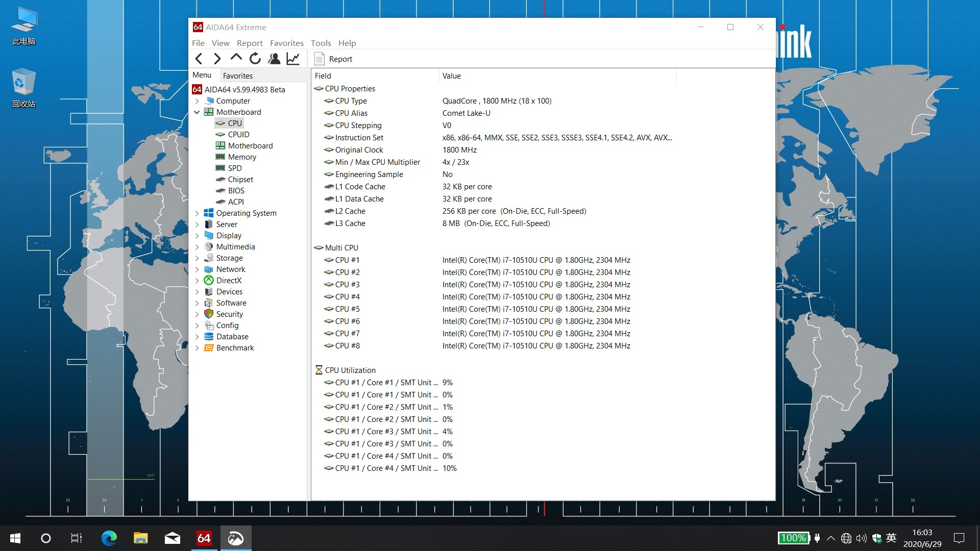This screenshot has height=551, width=980.
Task: Click the Report toolbar button
Action: tap(333, 59)
